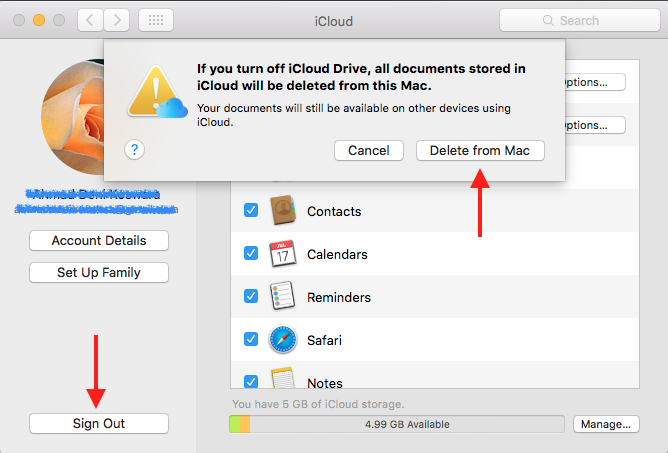The image size is (668, 453).
Task: Toggle the Notes sync checkbox
Action: 251,381
